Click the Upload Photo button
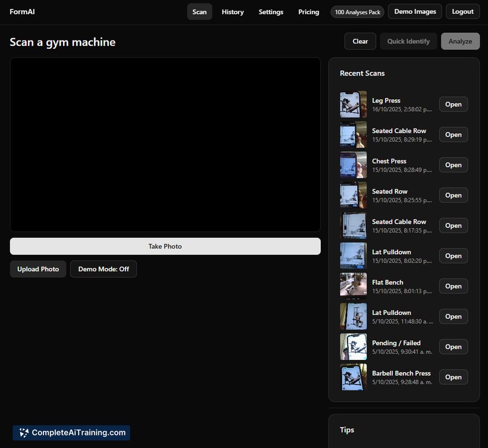This screenshot has height=448, width=488. (38, 269)
